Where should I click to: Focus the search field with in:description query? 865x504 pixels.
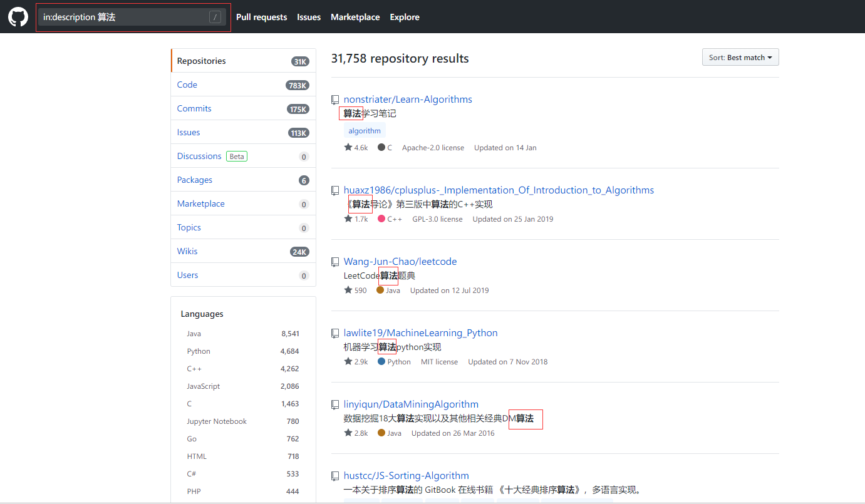(x=132, y=17)
